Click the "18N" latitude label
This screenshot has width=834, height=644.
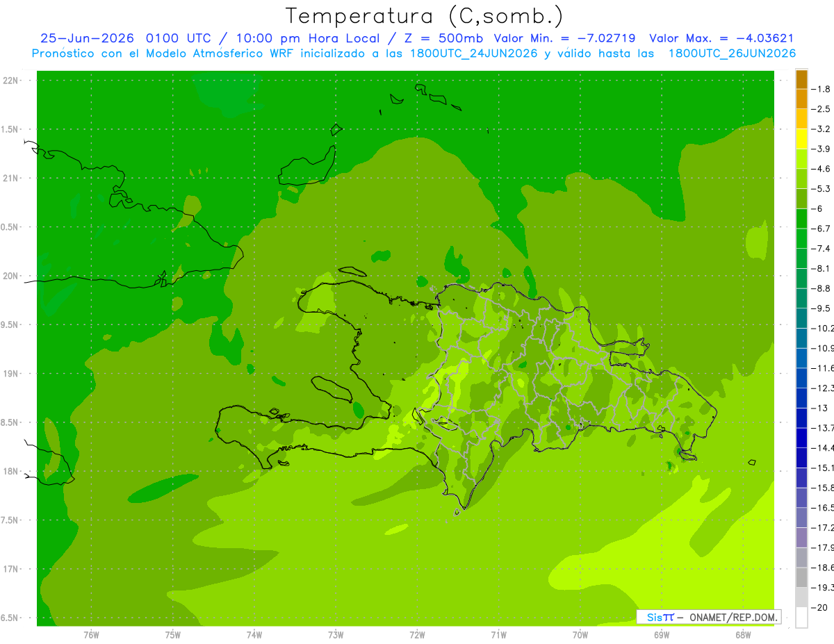click(x=11, y=472)
